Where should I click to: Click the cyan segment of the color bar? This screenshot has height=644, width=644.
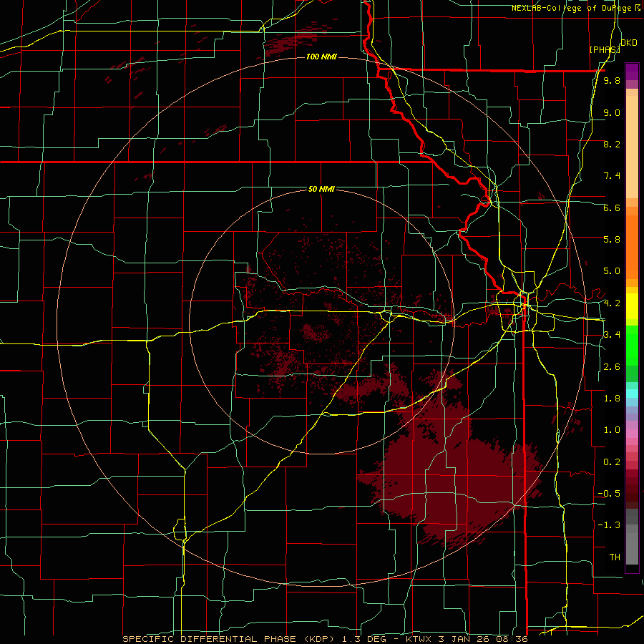click(x=632, y=393)
